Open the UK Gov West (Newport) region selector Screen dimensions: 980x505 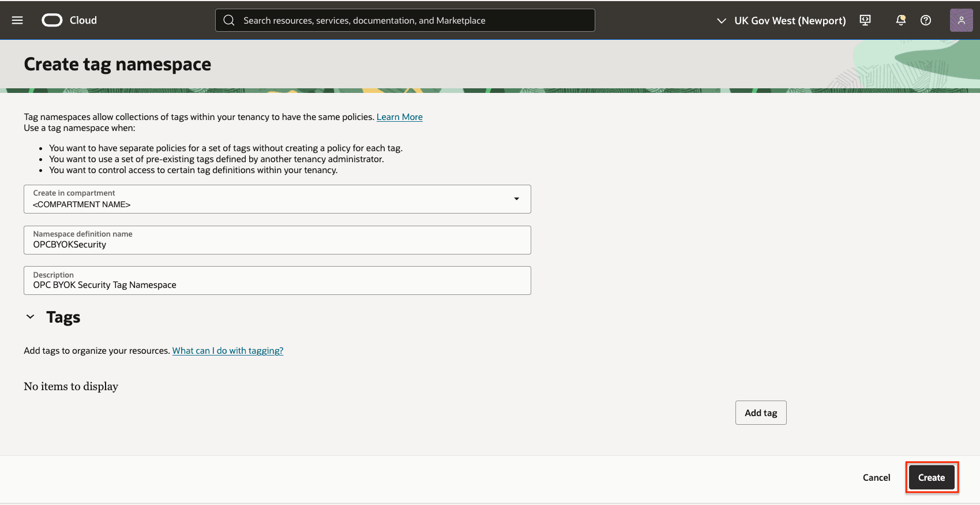(781, 20)
